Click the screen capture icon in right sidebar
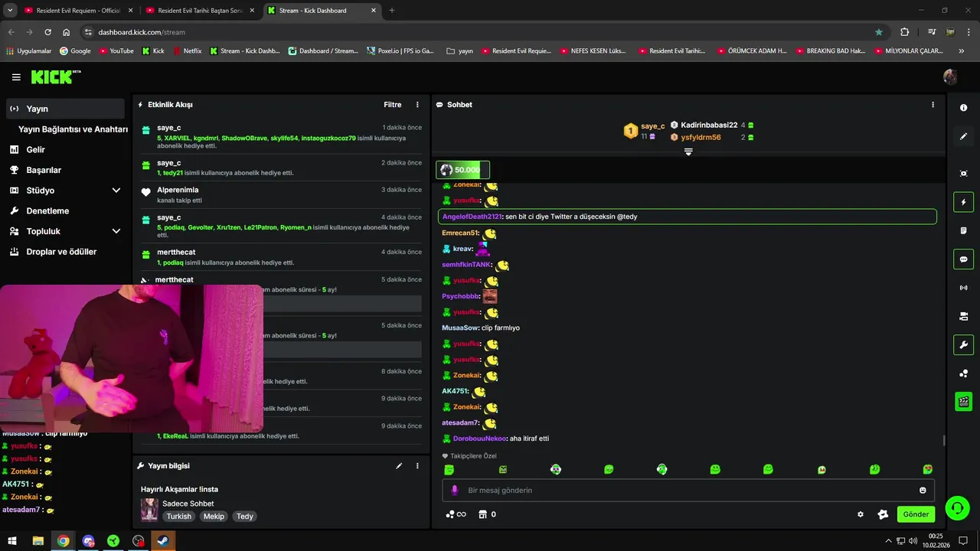The height and width of the screenshot is (551, 980). tap(963, 174)
